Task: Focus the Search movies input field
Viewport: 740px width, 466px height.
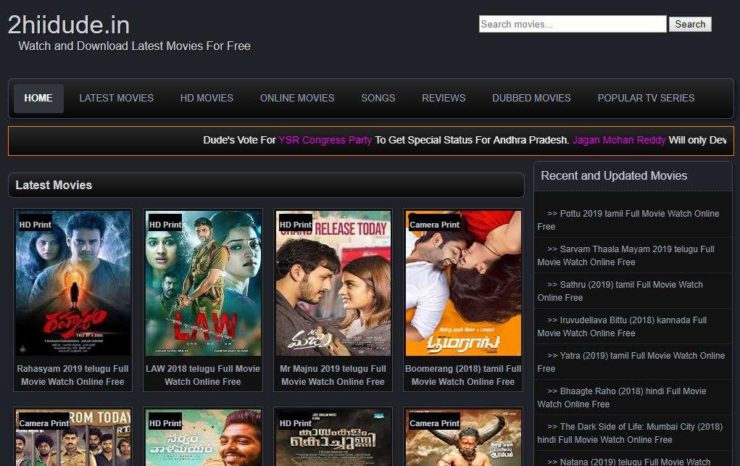Action: coord(572,24)
